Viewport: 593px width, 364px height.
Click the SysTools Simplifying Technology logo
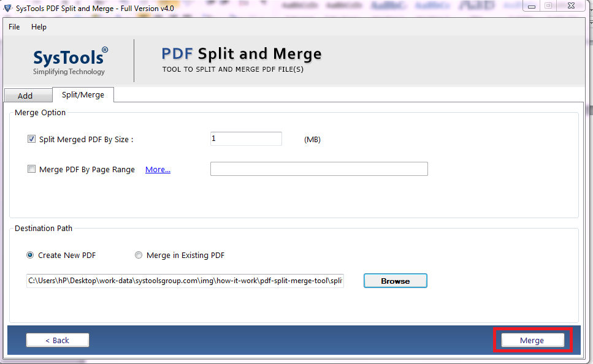[70, 61]
